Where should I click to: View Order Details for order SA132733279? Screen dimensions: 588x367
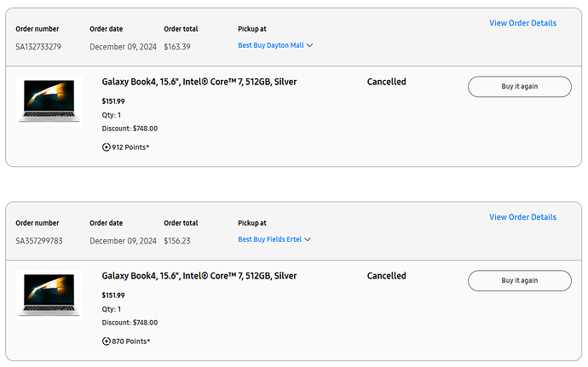pos(522,23)
